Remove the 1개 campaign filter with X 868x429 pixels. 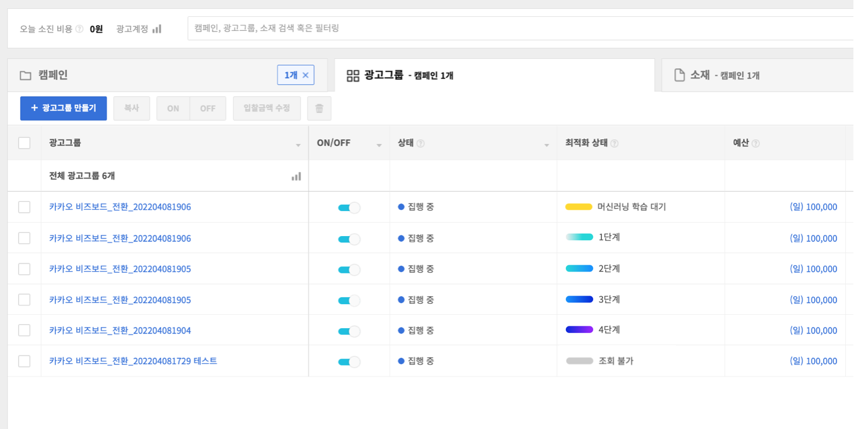(305, 75)
